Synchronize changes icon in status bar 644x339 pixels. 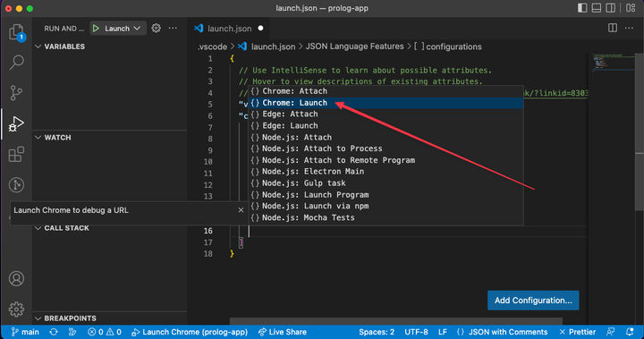click(54, 332)
